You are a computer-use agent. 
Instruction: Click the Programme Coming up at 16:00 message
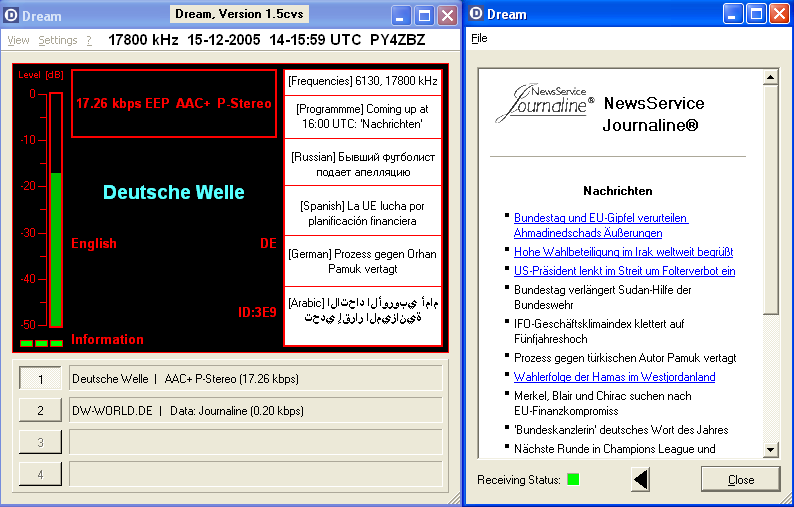[363, 116]
